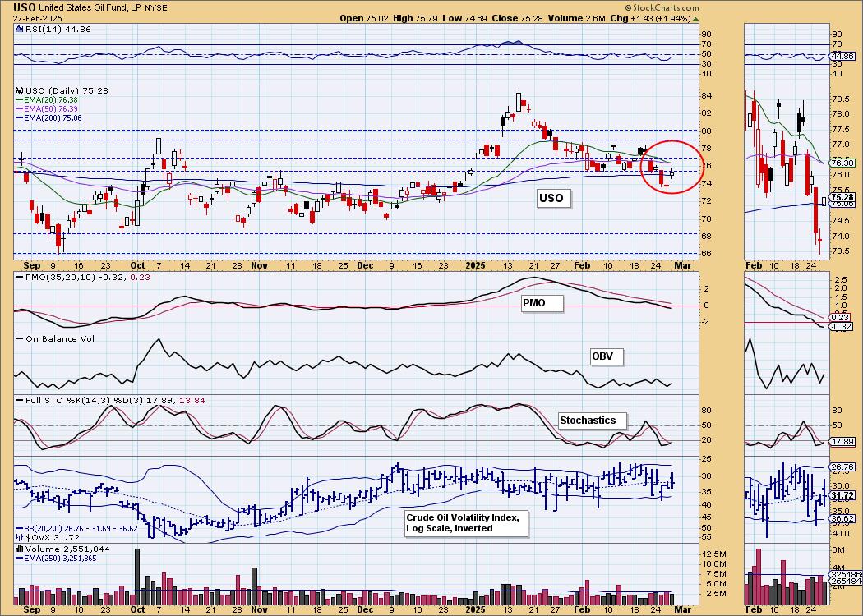The height and width of the screenshot is (616, 863).
Task: Click the January price peak candle near 84
Action: pos(519,103)
